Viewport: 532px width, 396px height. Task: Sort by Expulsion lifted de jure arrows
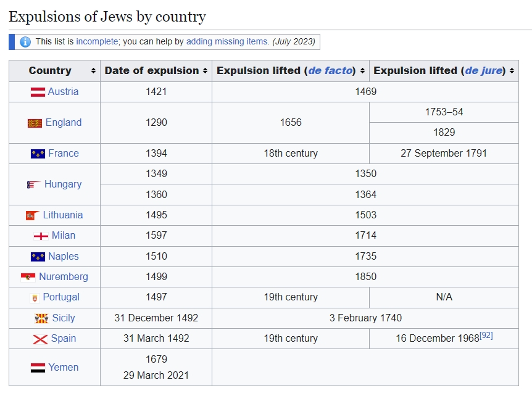(x=512, y=70)
